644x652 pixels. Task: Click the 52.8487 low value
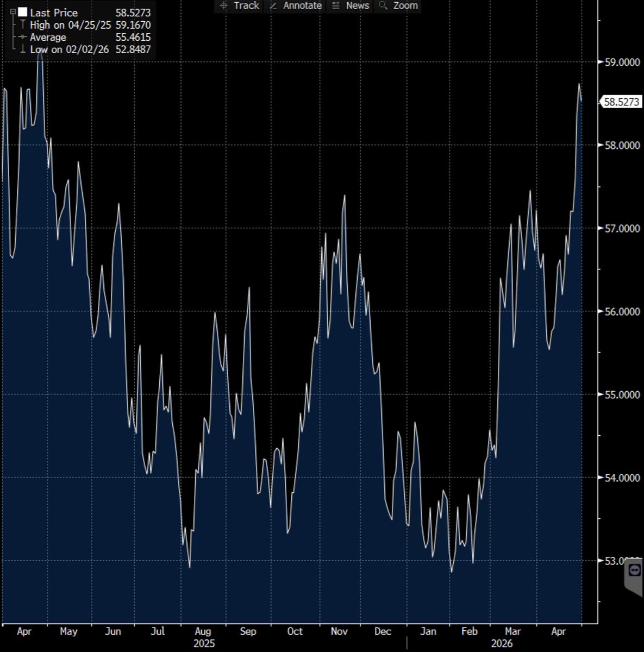point(133,49)
